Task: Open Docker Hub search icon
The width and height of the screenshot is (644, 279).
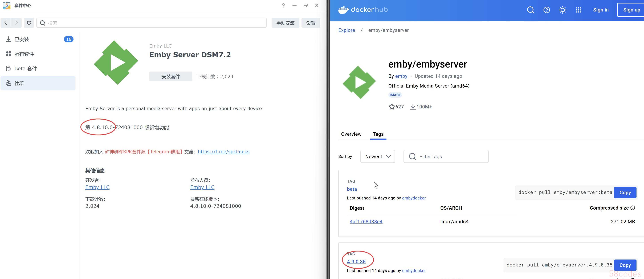Action: [531, 10]
